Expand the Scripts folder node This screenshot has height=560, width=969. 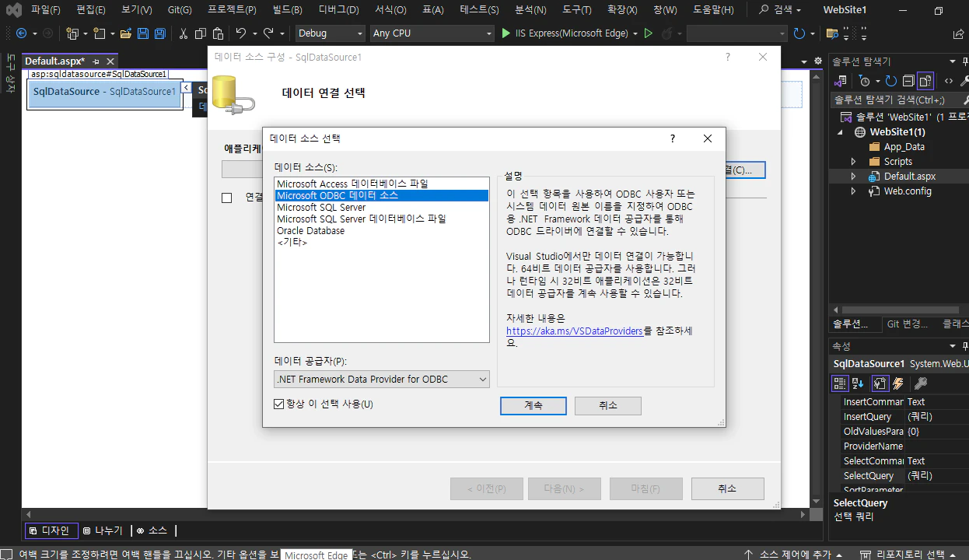click(x=853, y=162)
